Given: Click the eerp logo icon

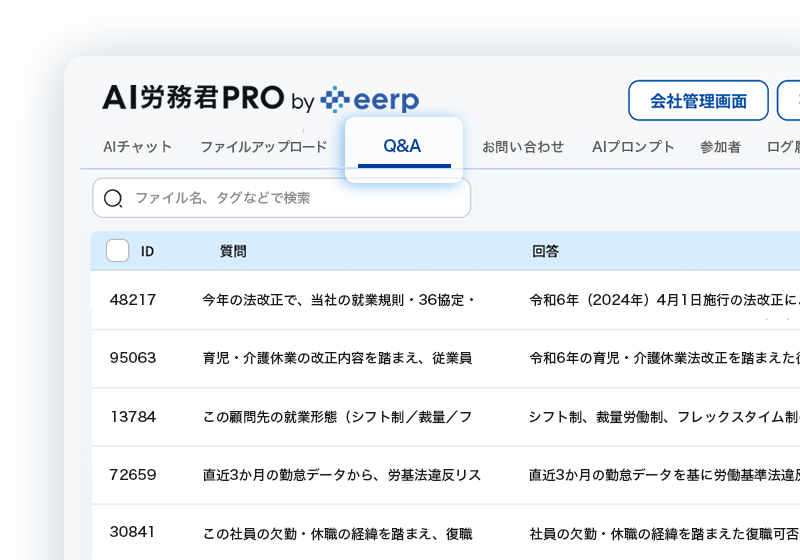Looking at the screenshot, I should 336,99.
